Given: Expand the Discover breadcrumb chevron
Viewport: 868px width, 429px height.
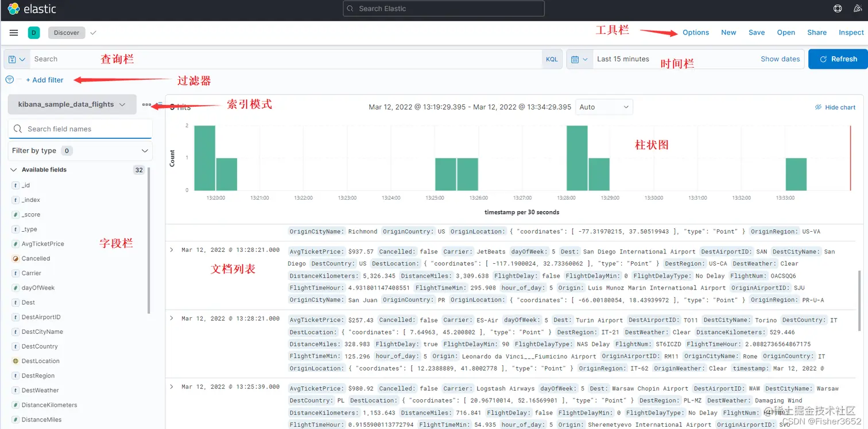Looking at the screenshot, I should [x=94, y=33].
